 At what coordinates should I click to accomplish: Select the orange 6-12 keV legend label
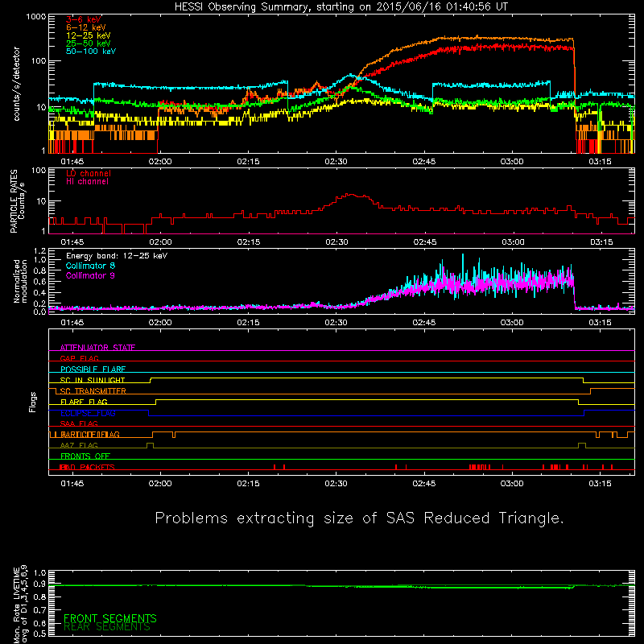(86, 27)
